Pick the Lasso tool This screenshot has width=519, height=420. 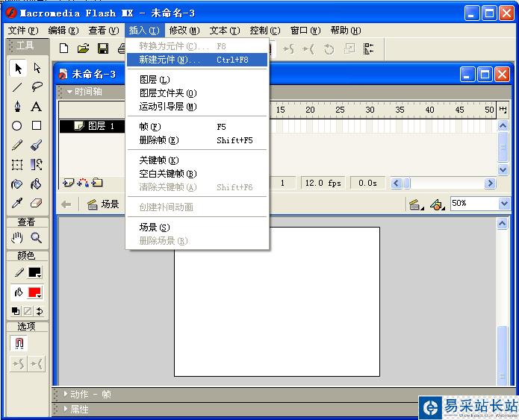(x=37, y=87)
